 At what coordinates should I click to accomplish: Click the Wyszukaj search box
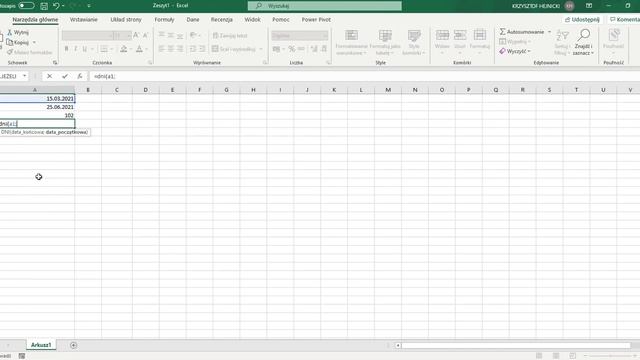click(324, 6)
